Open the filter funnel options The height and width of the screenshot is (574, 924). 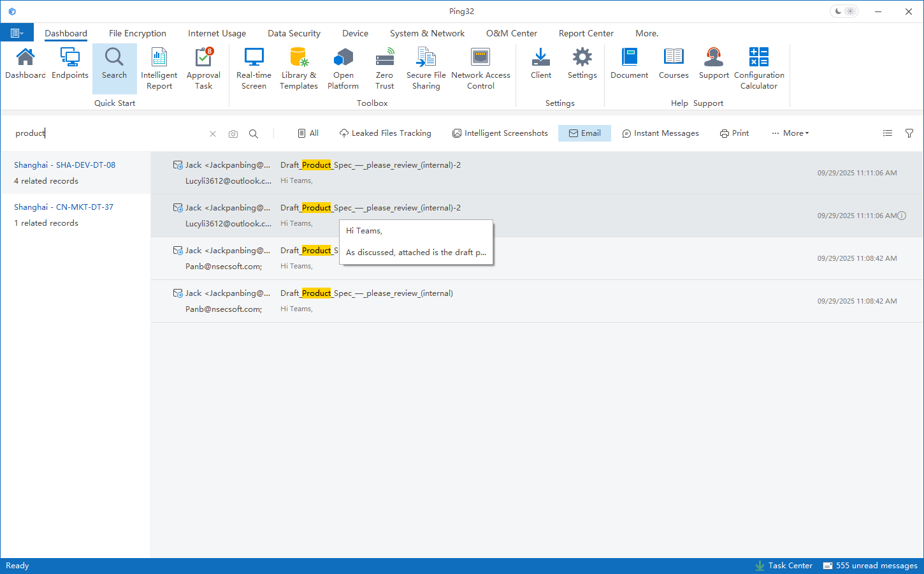[909, 133]
